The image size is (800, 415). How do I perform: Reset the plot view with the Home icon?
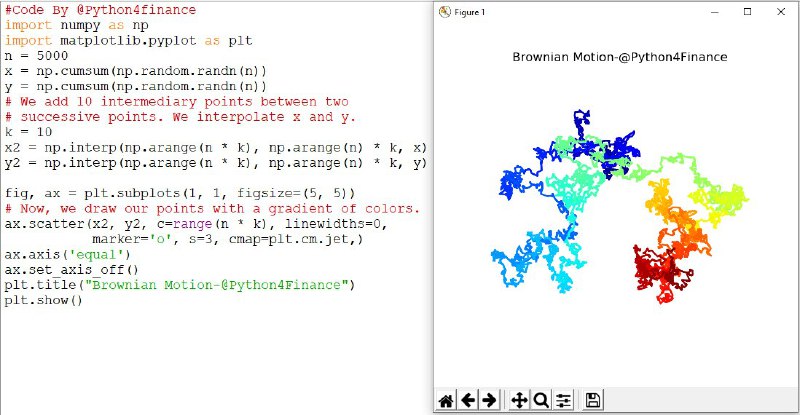446,400
